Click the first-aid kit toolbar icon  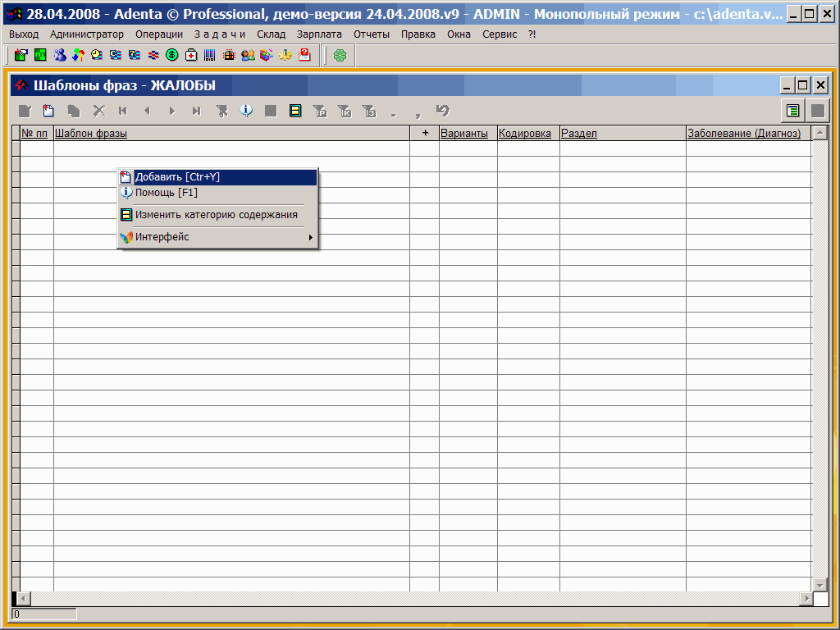coord(191,55)
